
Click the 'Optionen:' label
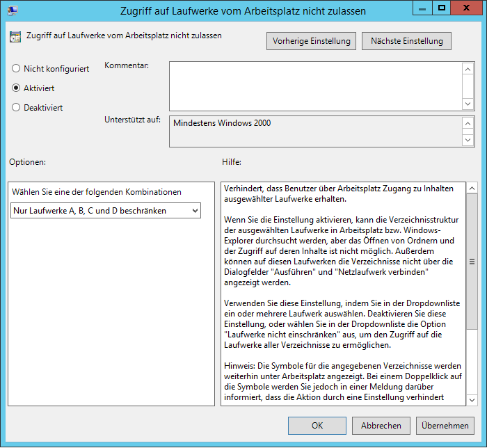pos(27,162)
